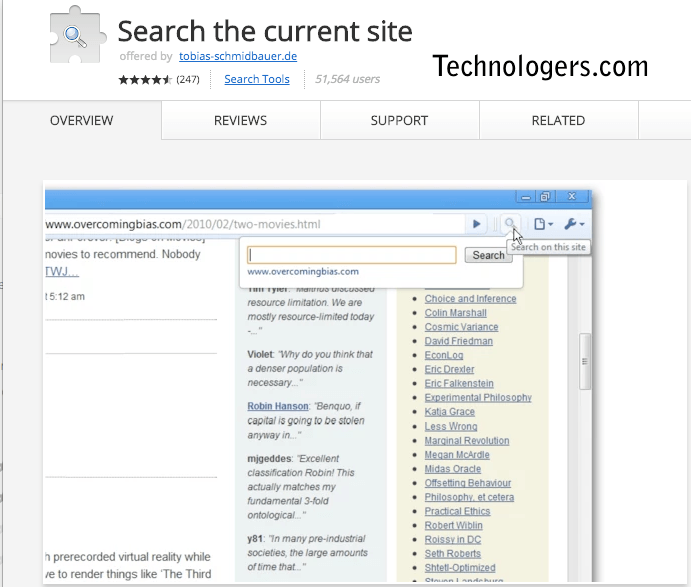Open the Practical Ethics link
The width and height of the screenshot is (691, 587).
tap(457, 511)
